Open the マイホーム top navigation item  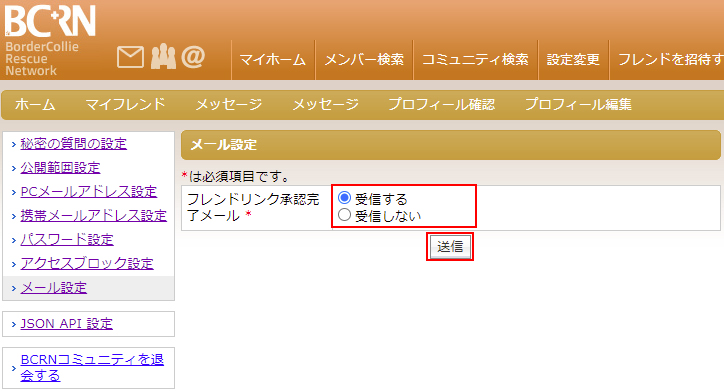pyautogui.click(x=272, y=60)
